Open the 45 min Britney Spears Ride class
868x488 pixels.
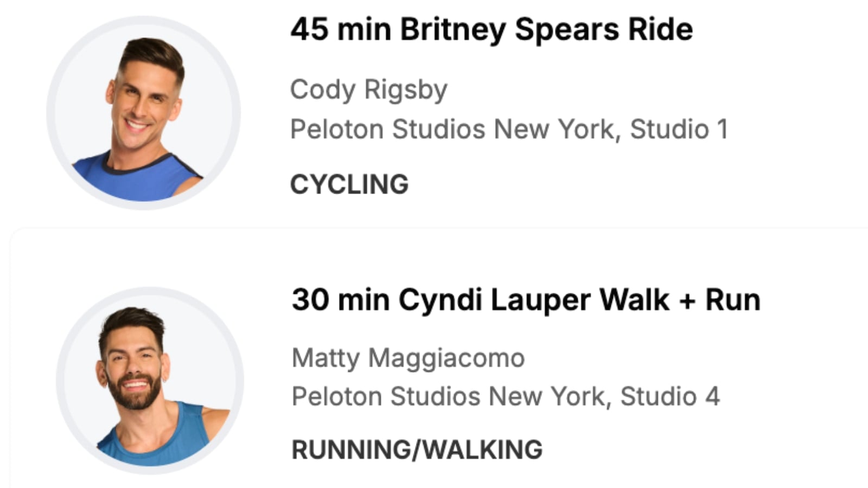[491, 29]
